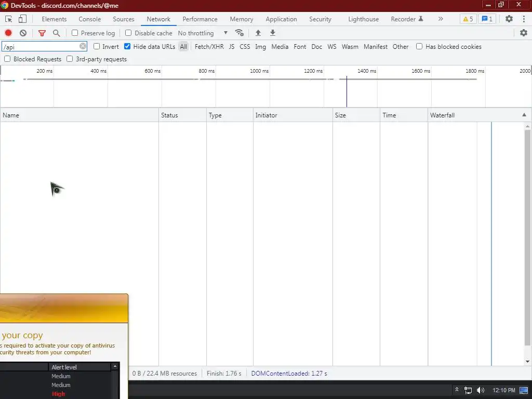Open DevTools settings gear icon
Screen dimensions: 532x399
point(509,19)
